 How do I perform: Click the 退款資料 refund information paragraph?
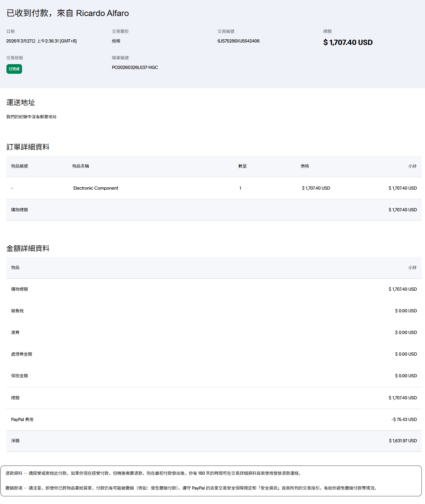[153, 473]
